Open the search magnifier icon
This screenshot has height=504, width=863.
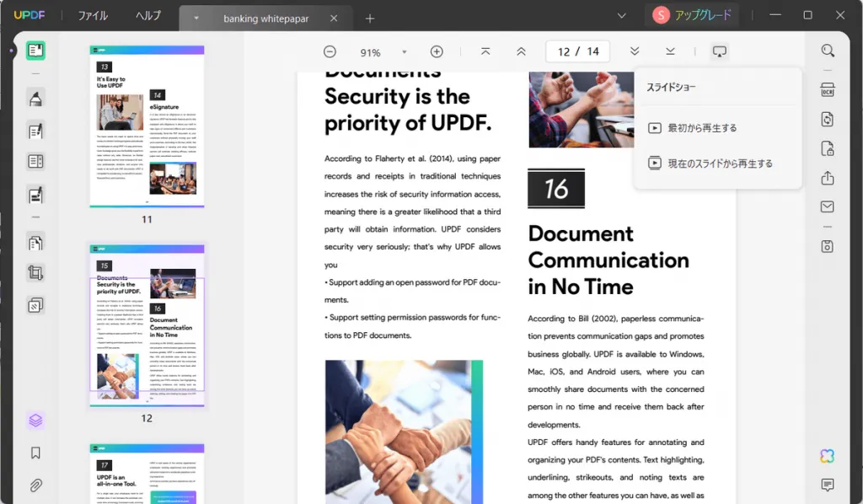pos(828,51)
